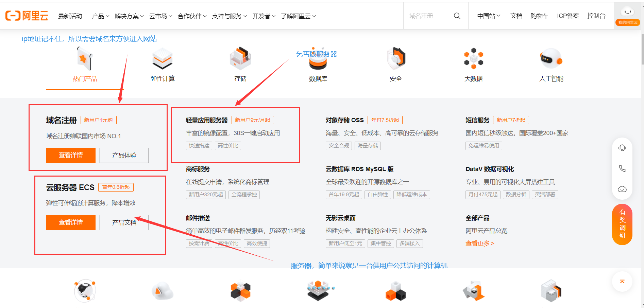Image resolution: width=644 pixels, height=308 pixels.
Task: Click the 新用户1元购 promo tag
Action: point(98,120)
